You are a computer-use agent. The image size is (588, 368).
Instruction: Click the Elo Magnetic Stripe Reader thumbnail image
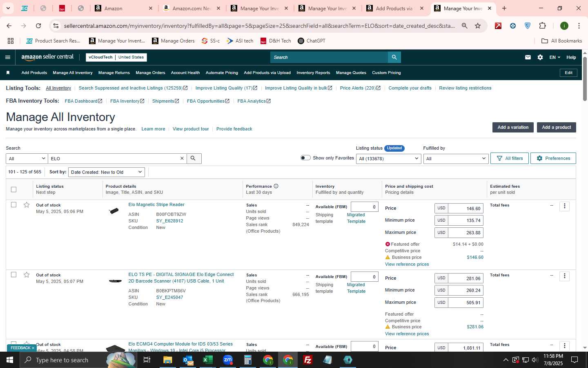pyautogui.click(x=114, y=211)
